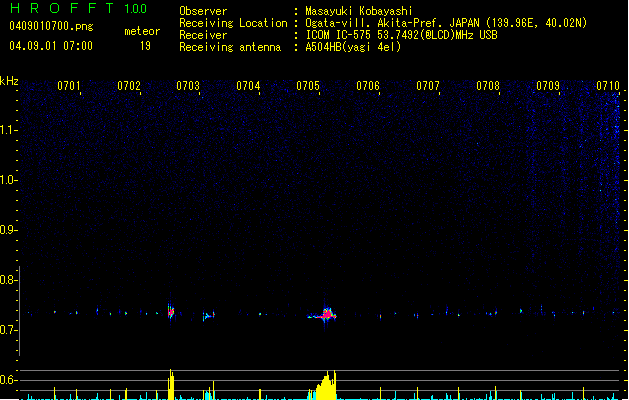Click the 0701 time marker
Image resolution: width=629 pixels, height=400 pixels.
[69, 86]
